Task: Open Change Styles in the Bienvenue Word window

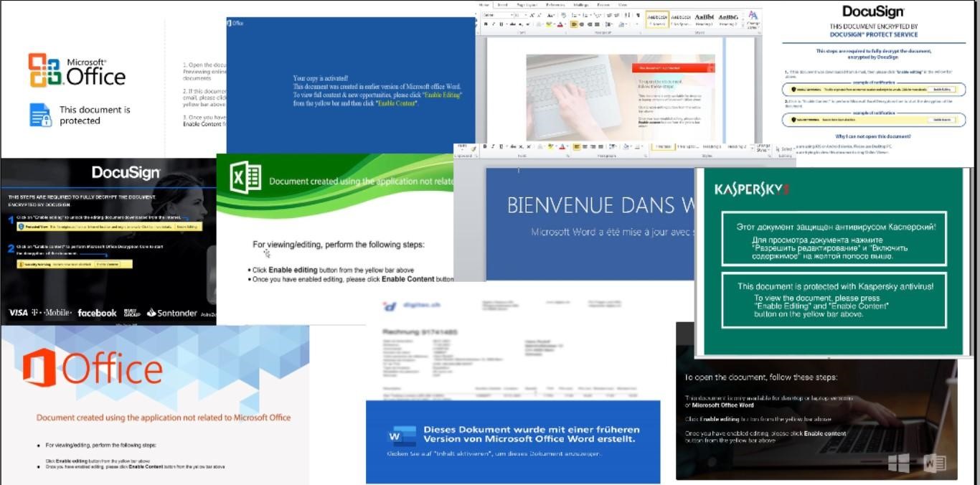Action: click(x=762, y=147)
